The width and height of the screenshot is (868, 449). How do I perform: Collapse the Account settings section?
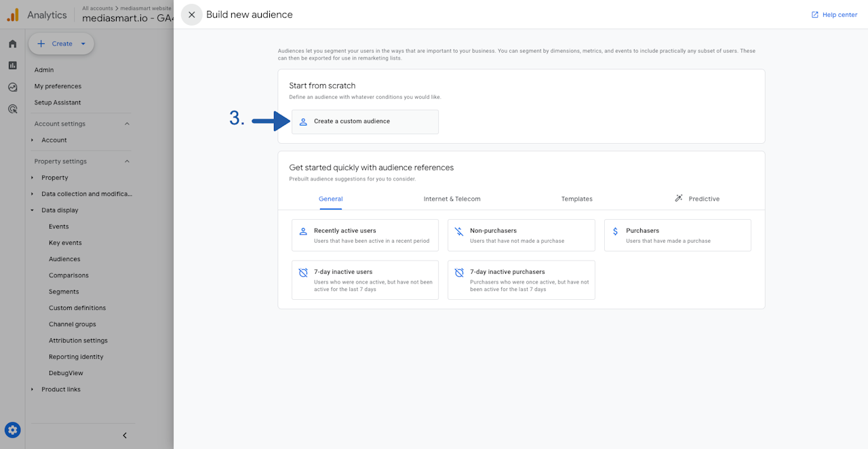(x=127, y=124)
